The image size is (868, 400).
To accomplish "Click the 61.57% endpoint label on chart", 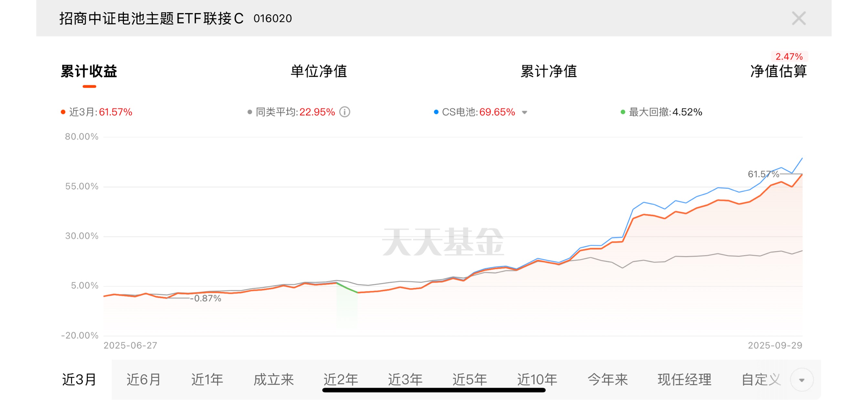I will click(763, 174).
